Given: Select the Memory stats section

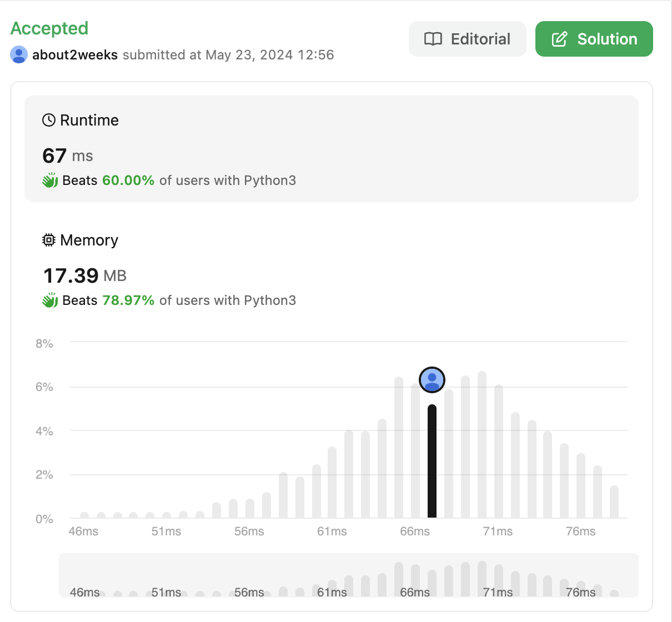Looking at the screenshot, I should 331,270.
